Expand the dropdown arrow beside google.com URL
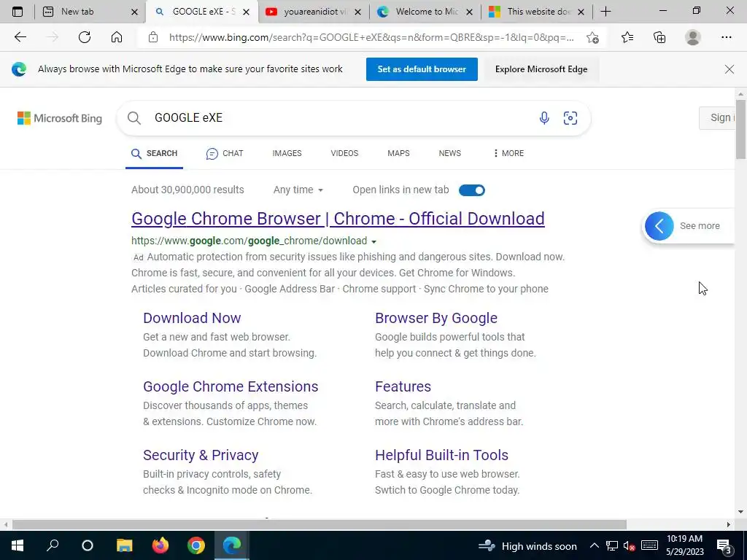This screenshot has height=560, width=747. click(374, 242)
